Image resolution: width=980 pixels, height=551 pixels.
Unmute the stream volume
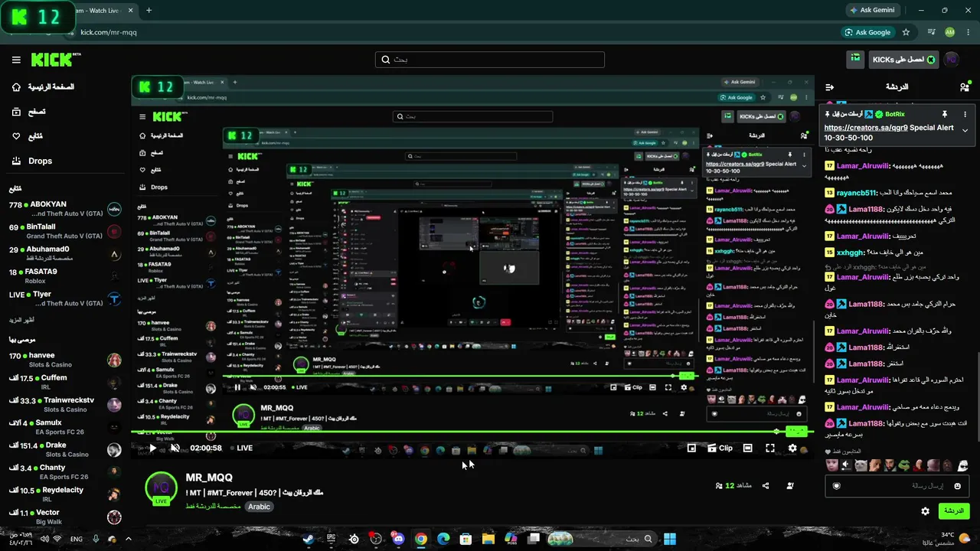[175, 448]
